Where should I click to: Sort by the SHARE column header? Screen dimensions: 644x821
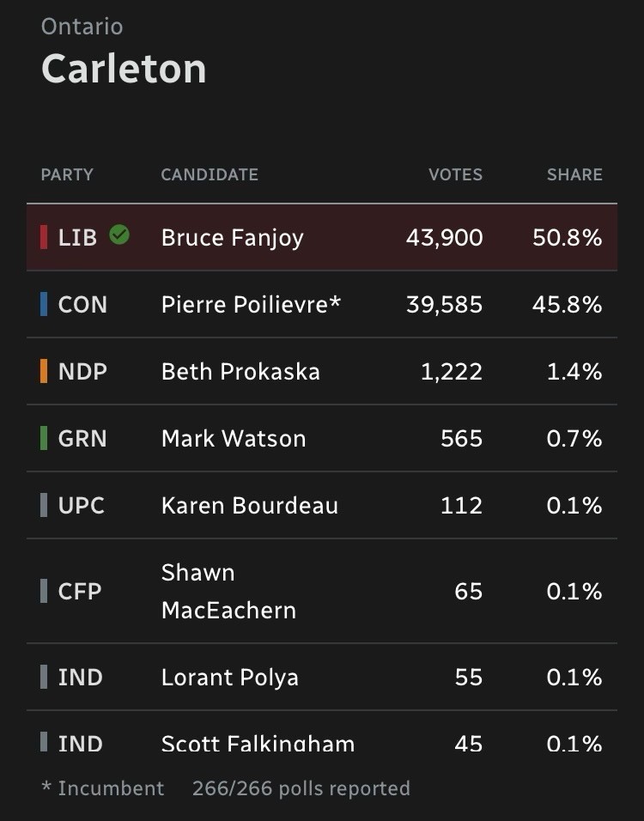pyautogui.click(x=574, y=174)
